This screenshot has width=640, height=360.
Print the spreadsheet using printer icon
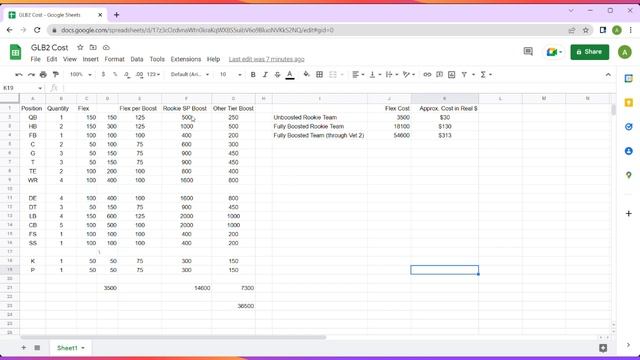click(x=43, y=75)
